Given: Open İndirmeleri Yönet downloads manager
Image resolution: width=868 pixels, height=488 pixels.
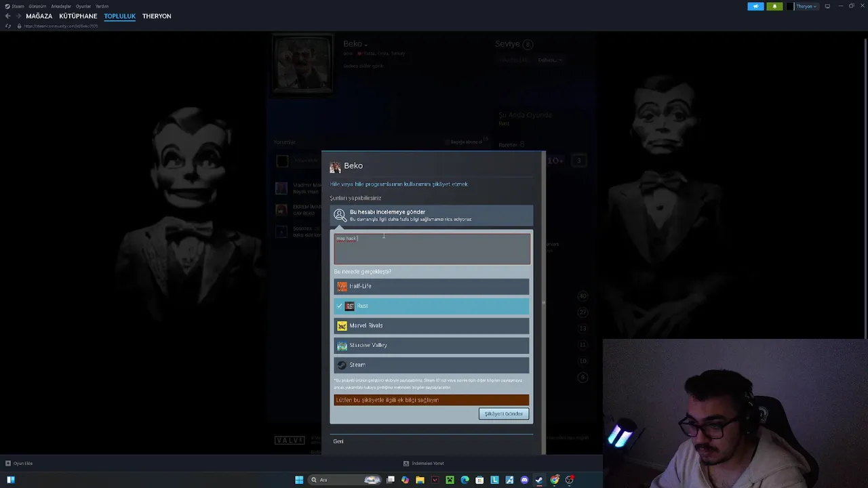Looking at the screenshot, I should 424,464.
